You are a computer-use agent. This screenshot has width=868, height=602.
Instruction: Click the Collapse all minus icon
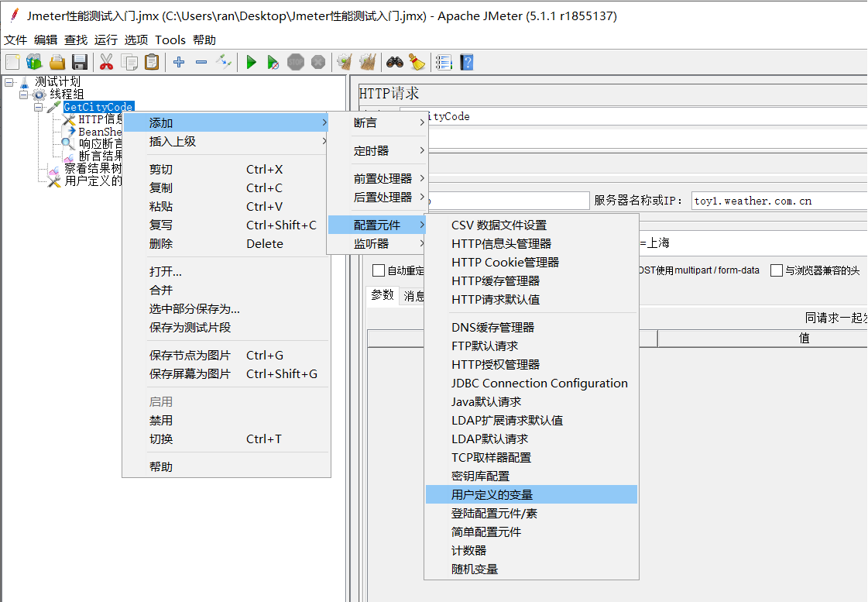tap(201, 62)
